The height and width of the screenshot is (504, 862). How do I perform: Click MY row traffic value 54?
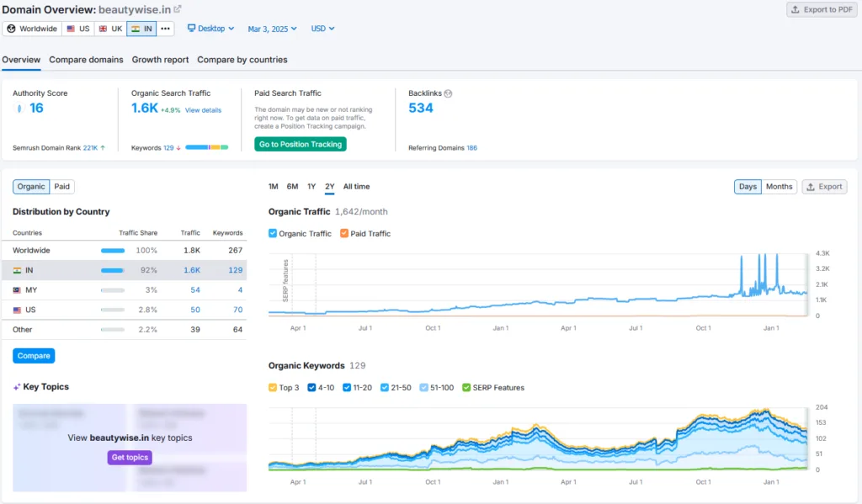click(195, 290)
